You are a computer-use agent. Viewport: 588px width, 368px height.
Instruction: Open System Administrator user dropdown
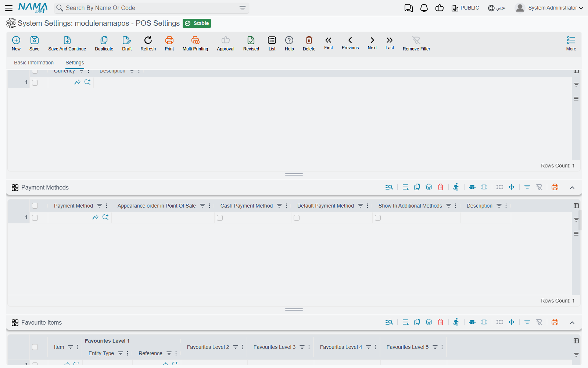[x=549, y=8]
